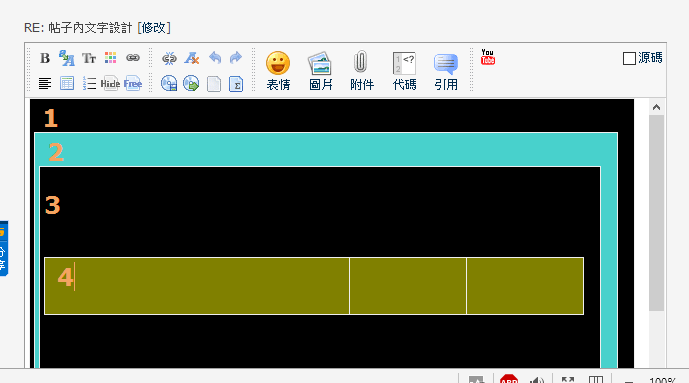Insert a table
This screenshot has width=689, height=383.
tap(67, 83)
